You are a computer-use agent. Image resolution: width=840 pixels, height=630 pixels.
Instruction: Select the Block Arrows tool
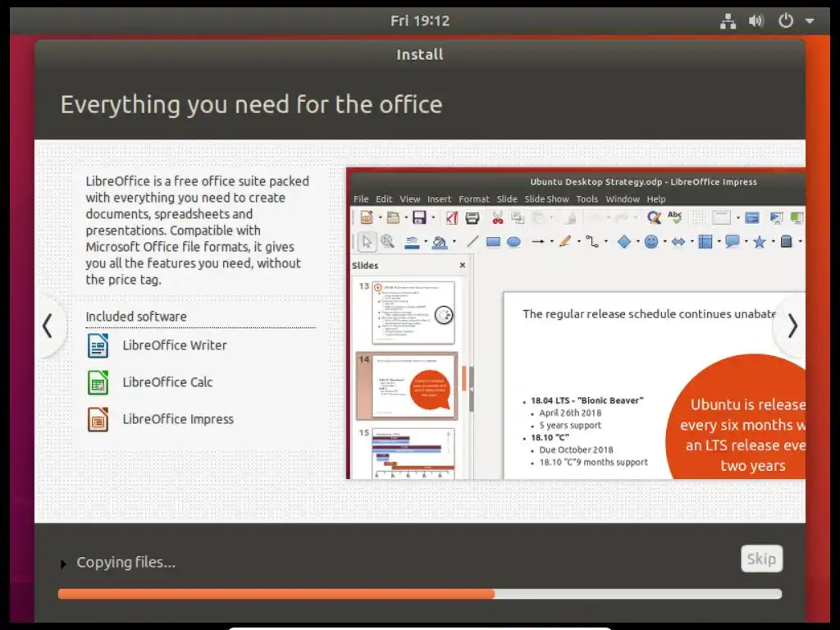pyautogui.click(x=678, y=242)
